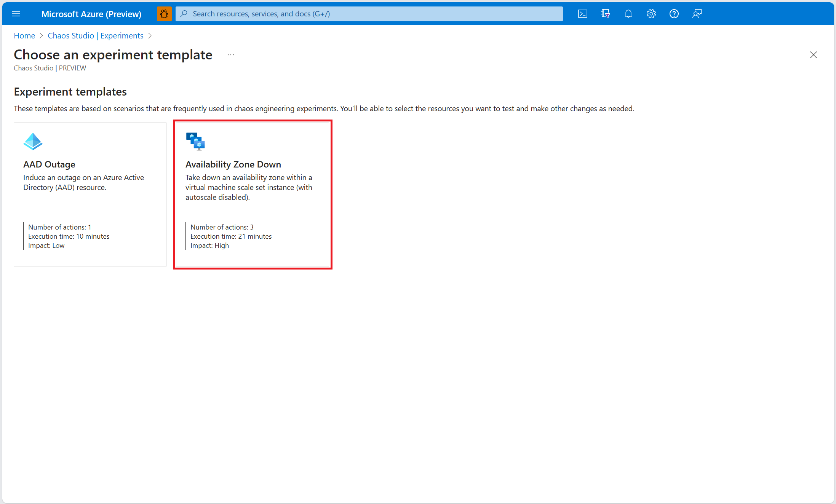Expand the breadcrumb chevron after Home

(42, 35)
